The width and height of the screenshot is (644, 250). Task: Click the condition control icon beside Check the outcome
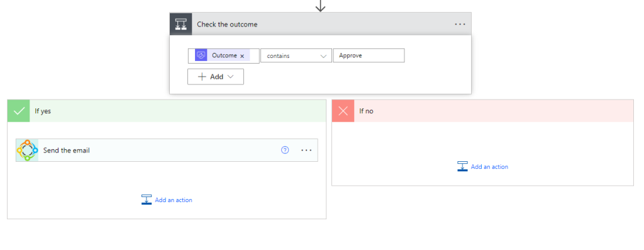180,25
